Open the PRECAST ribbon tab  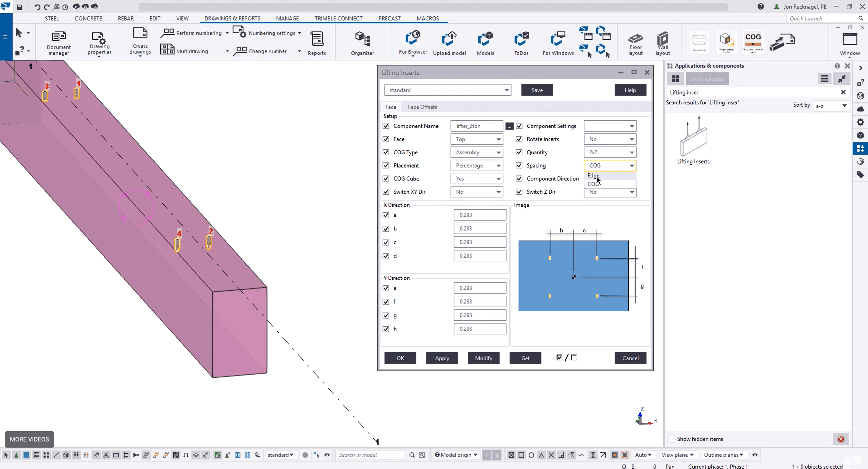pos(389,18)
